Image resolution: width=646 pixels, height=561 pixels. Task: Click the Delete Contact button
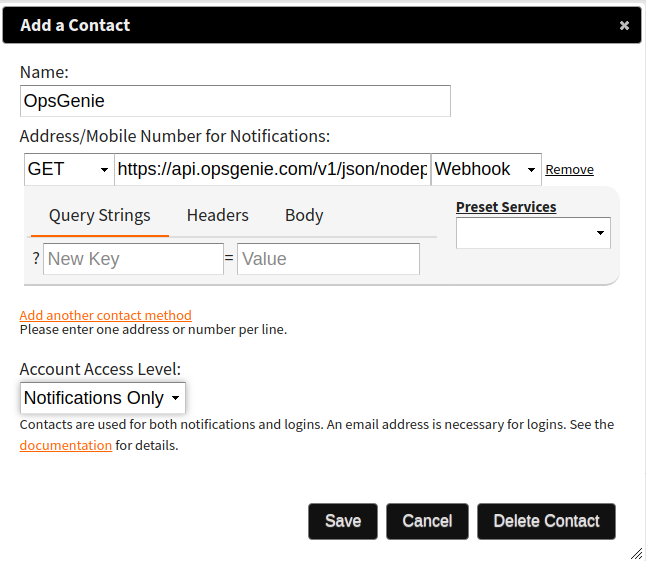(546, 521)
